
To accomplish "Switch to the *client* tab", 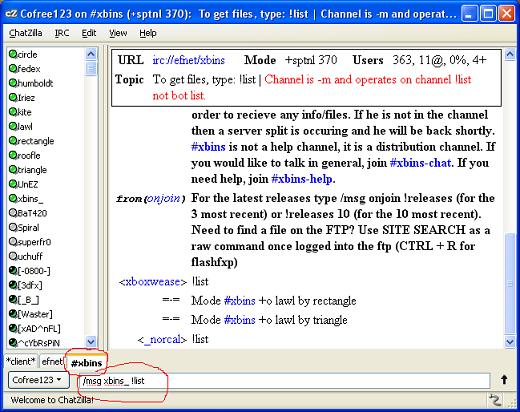I will point(21,361).
